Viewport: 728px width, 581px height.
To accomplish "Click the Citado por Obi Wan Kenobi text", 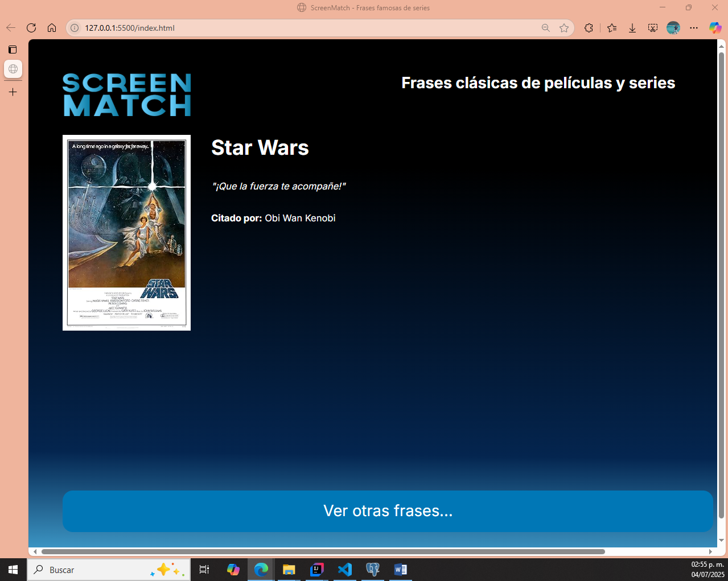I will tap(273, 218).
